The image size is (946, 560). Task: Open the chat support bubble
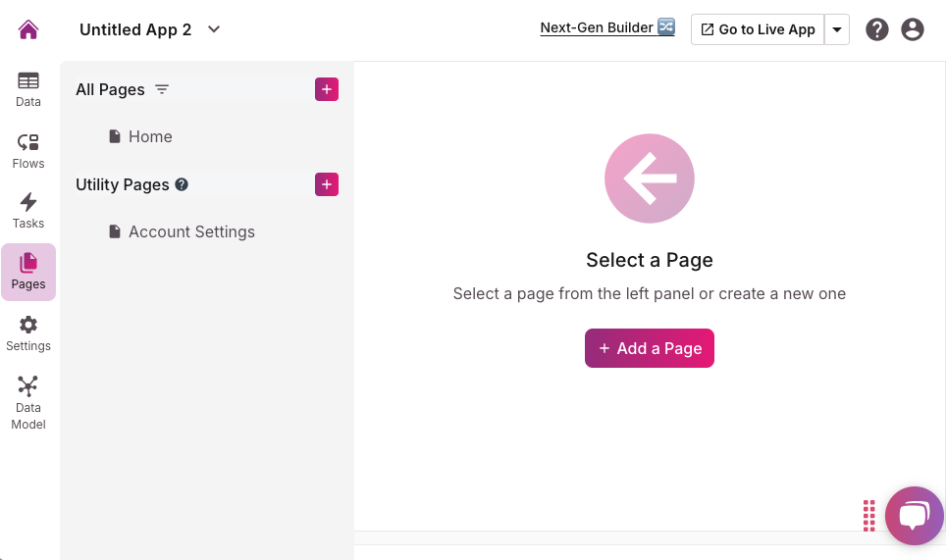(914, 515)
